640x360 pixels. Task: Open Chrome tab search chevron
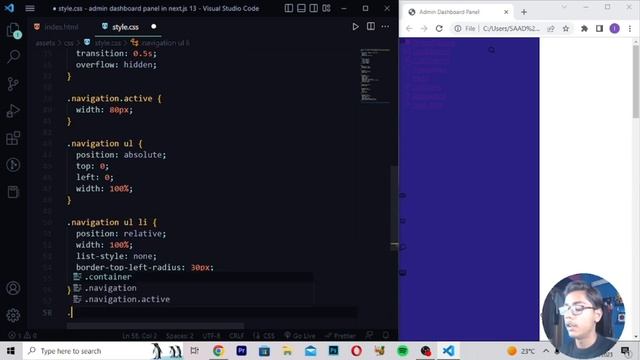[564, 7]
